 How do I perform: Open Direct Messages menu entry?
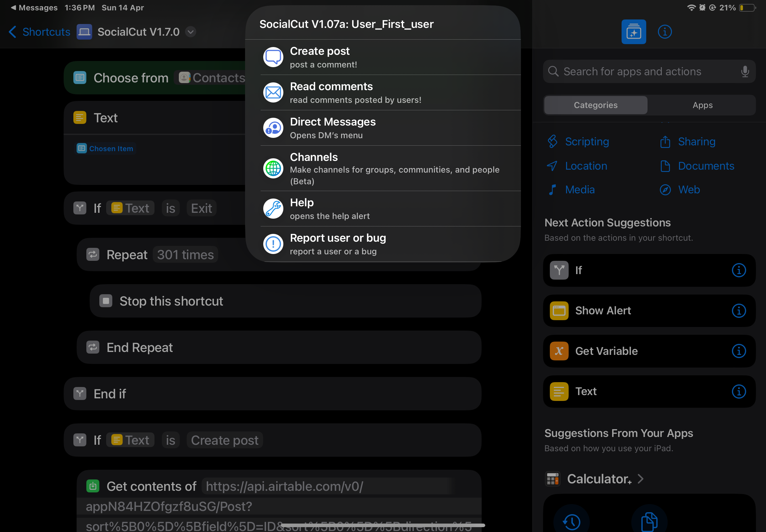coord(383,128)
